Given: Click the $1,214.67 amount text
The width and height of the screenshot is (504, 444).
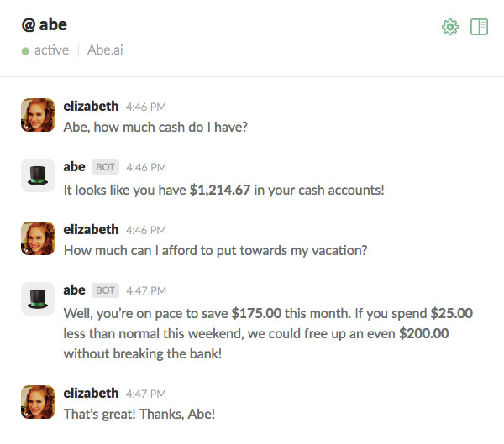Looking at the screenshot, I should coord(220,190).
